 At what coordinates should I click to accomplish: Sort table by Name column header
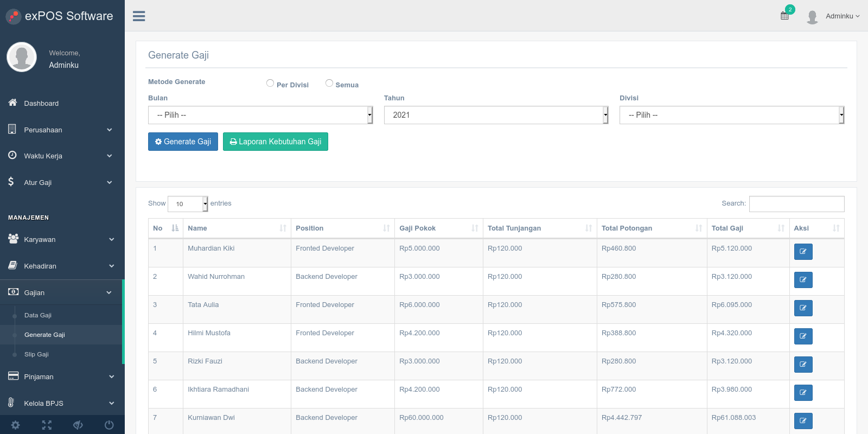(x=237, y=228)
